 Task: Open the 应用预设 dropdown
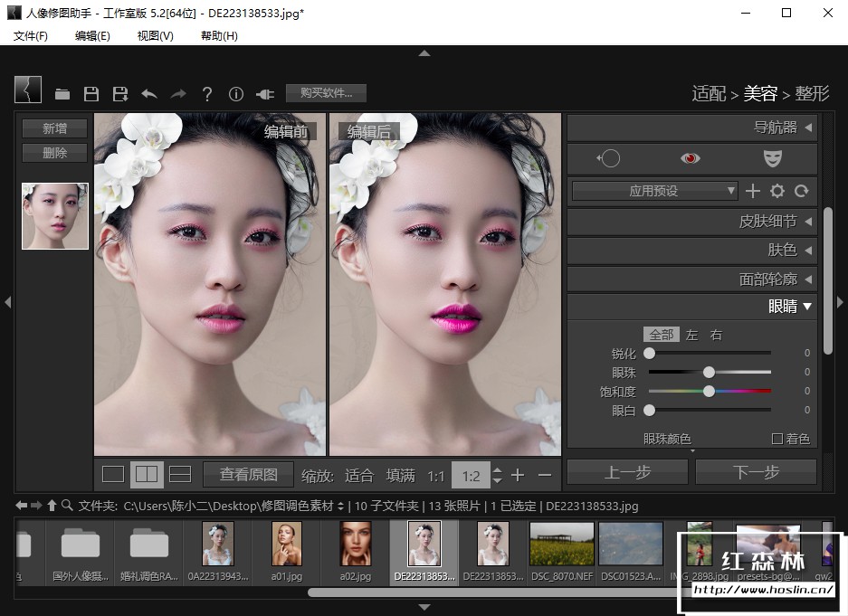(x=654, y=191)
